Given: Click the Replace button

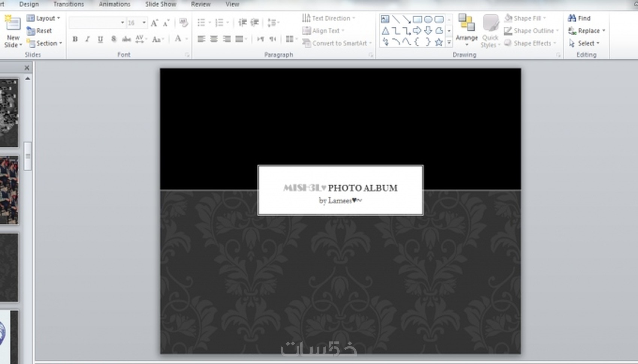Looking at the screenshot, I should pos(587,31).
